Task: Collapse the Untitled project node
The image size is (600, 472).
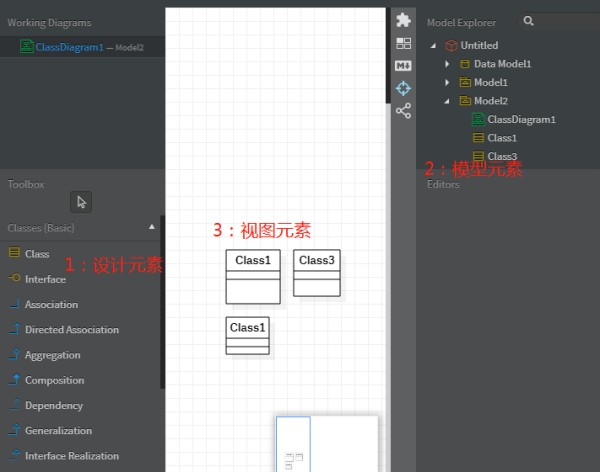Action: click(434, 46)
